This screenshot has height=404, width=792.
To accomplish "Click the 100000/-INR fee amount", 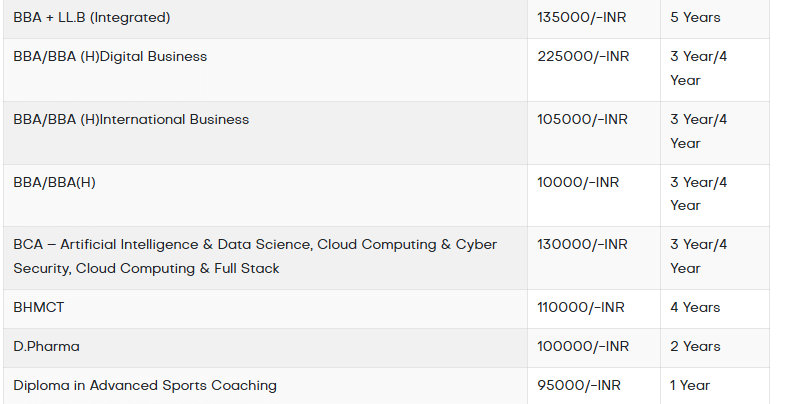I will 583,347.
